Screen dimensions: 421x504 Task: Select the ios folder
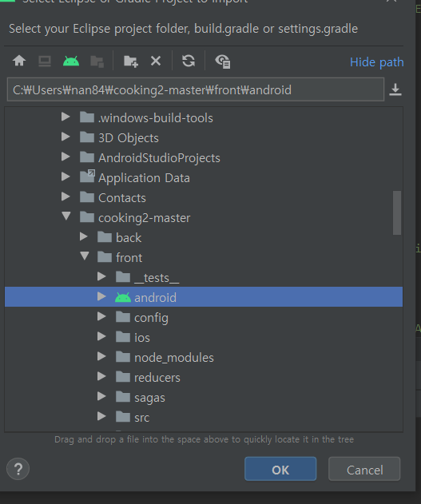(204, 337)
